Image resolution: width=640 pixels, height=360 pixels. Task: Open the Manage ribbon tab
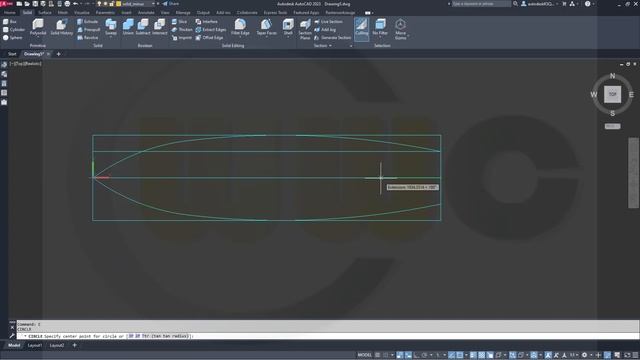tap(183, 13)
